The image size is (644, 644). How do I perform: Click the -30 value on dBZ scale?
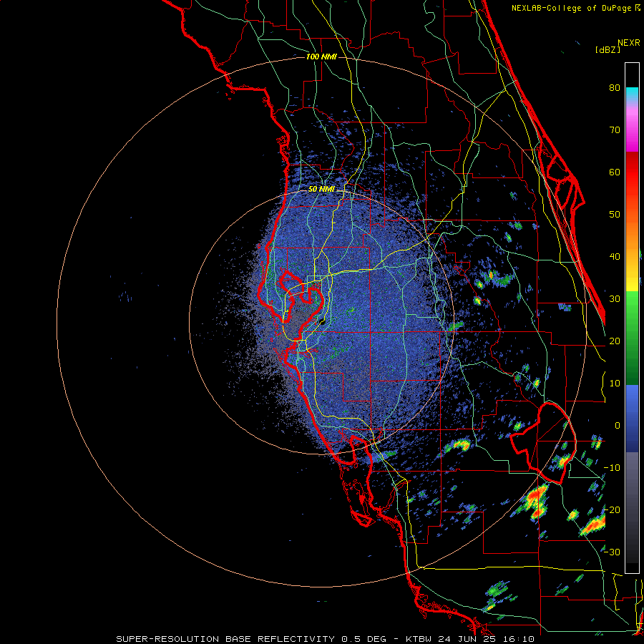[612, 552]
